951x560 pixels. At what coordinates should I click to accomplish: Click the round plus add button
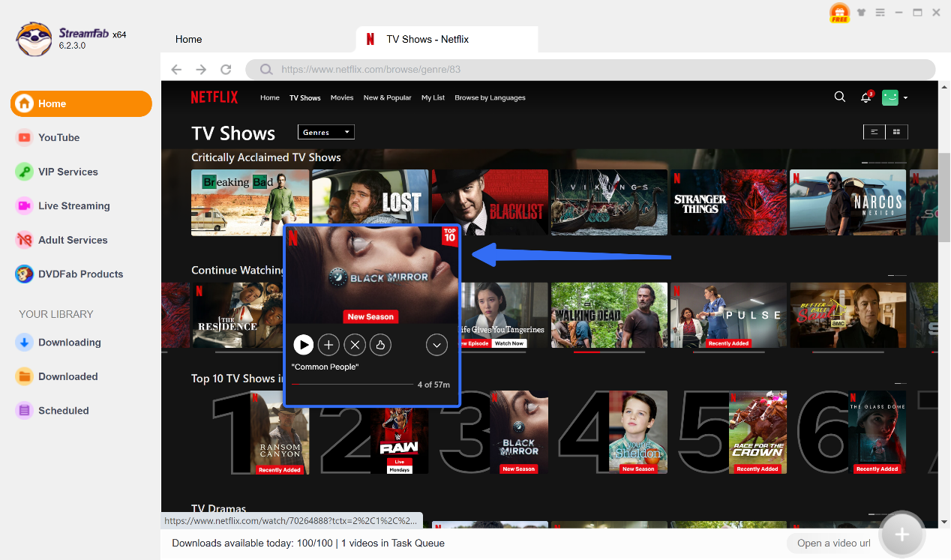click(902, 535)
